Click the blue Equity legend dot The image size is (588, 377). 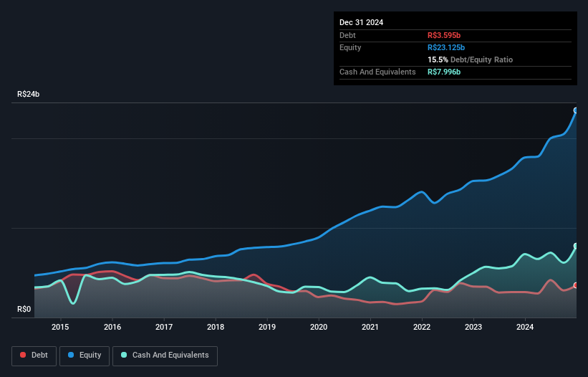point(71,355)
